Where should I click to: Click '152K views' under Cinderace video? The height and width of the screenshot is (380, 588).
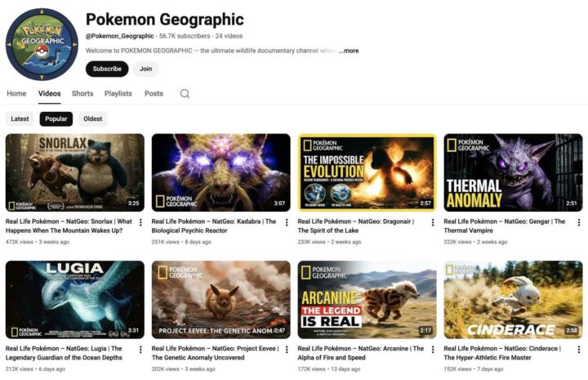pos(458,369)
